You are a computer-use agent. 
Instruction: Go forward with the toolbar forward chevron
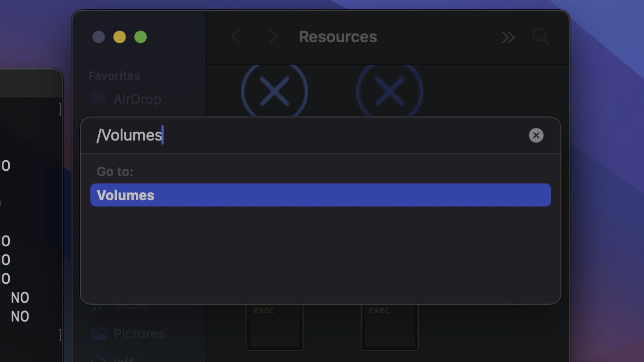273,37
